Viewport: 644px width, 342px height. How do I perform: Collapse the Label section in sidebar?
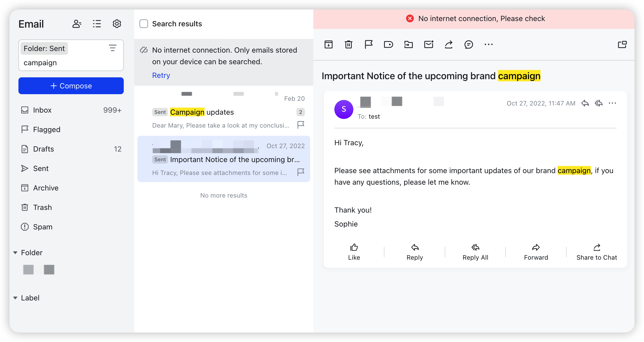click(x=15, y=298)
